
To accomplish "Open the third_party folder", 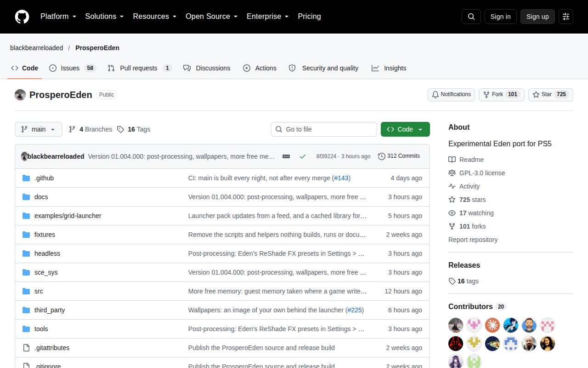I will tap(50, 310).
